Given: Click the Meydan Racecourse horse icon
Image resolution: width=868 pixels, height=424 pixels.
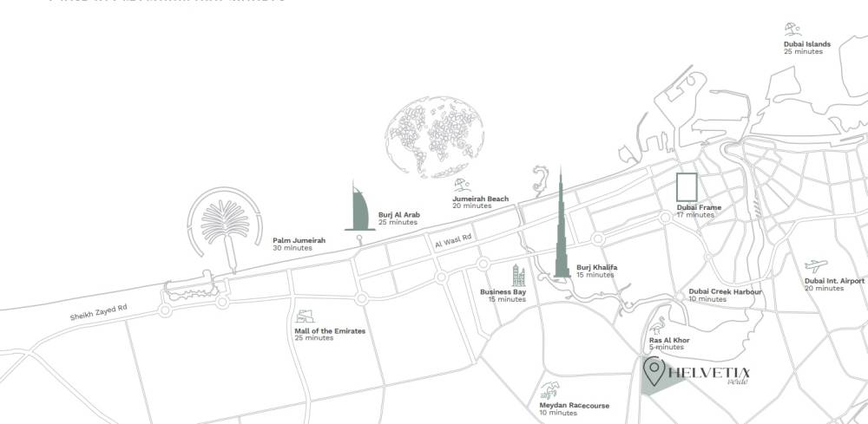Looking at the screenshot, I should tap(549, 391).
